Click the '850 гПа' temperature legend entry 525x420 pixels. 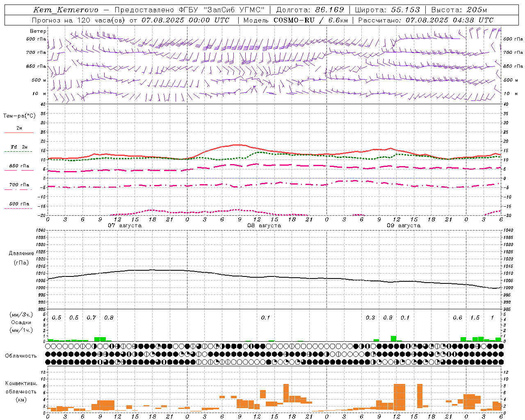pyautogui.click(x=19, y=166)
